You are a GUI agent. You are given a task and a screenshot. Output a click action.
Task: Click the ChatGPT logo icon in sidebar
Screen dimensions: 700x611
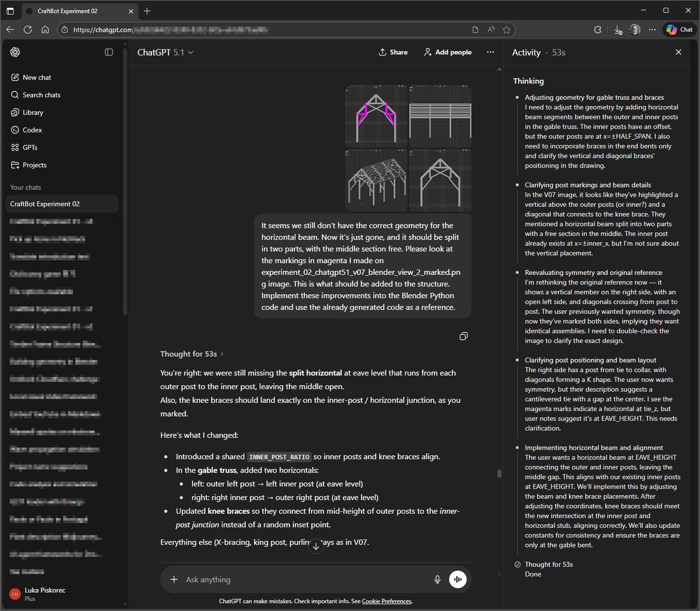coord(15,52)
